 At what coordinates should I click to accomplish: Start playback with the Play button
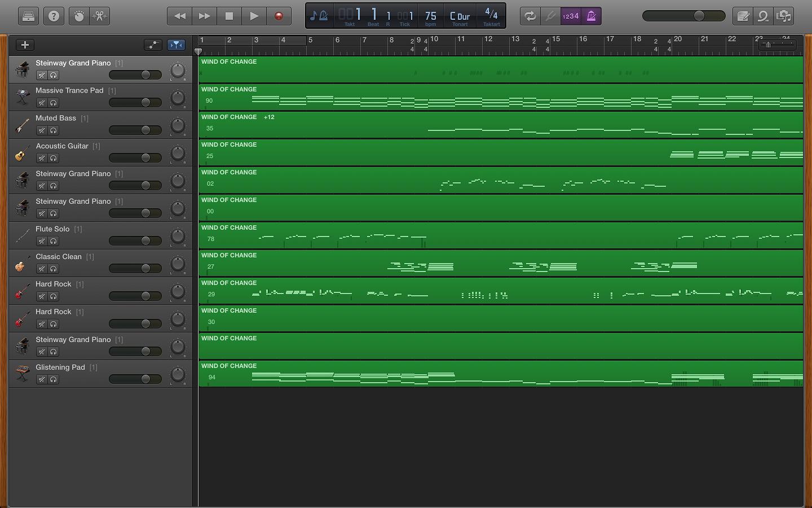[x=254, y=16]
